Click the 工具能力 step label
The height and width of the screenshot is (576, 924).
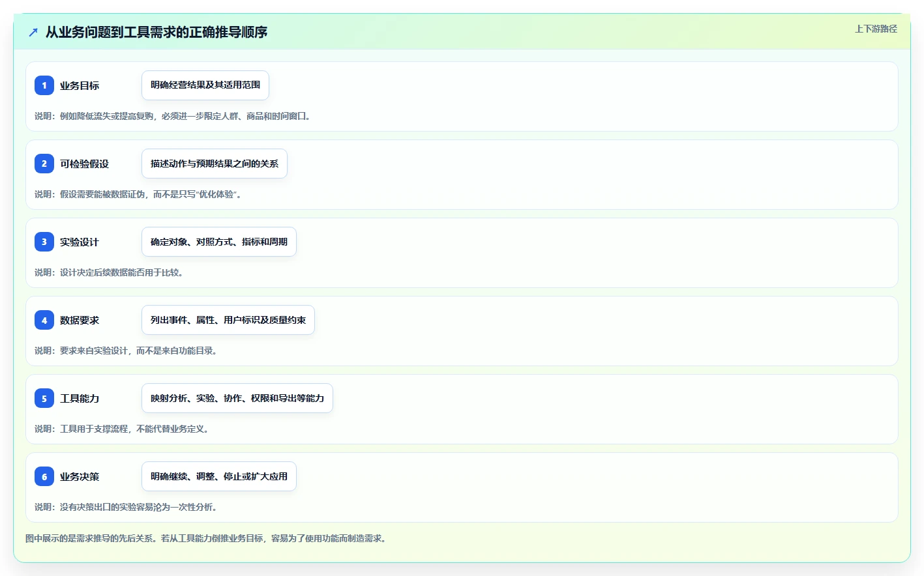pos(80,398)
